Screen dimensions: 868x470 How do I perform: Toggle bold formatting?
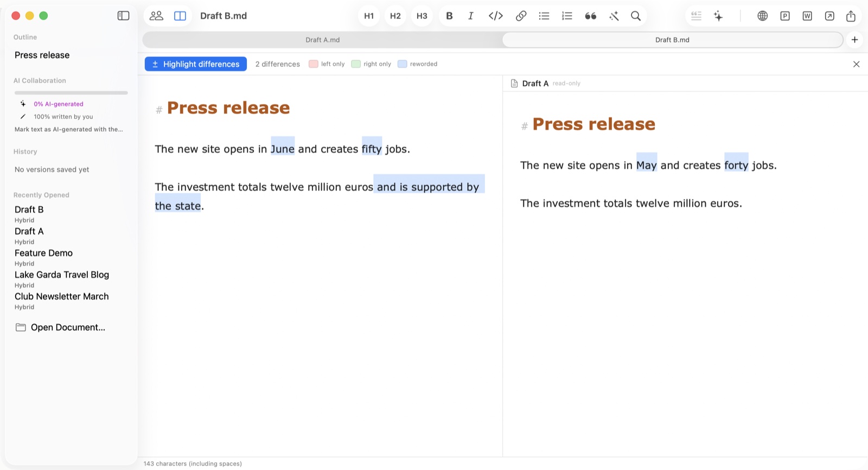(x=449, y=16)
